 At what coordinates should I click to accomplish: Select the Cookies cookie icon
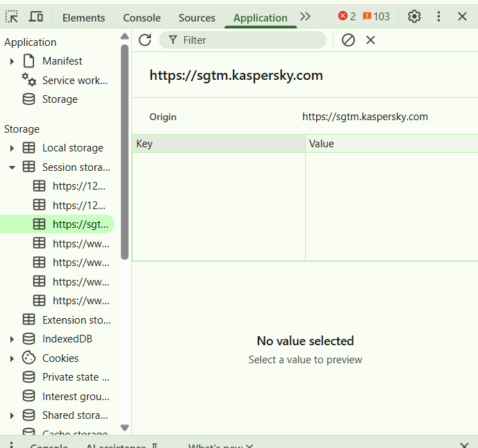click(28, 358)
